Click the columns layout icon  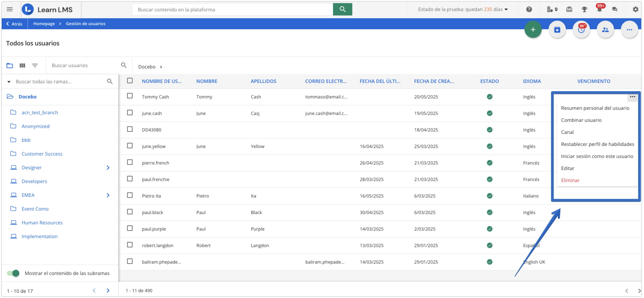tap(23, 65)
